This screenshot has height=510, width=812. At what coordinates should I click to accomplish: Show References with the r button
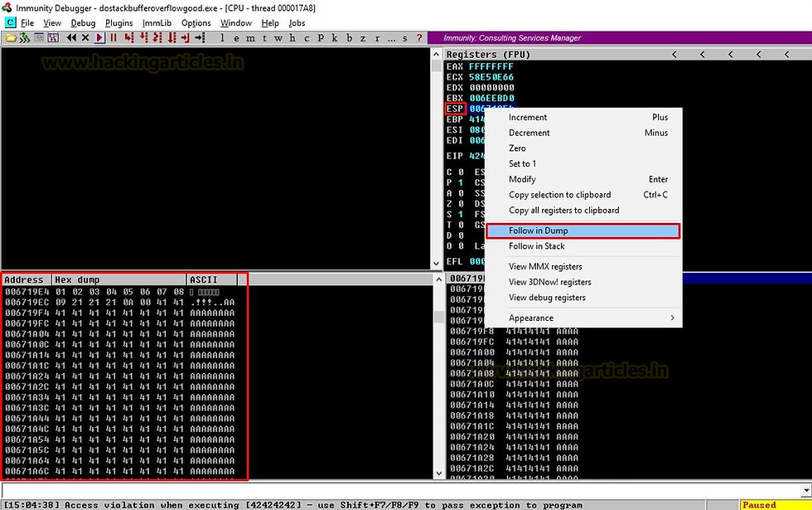point(377,38)
